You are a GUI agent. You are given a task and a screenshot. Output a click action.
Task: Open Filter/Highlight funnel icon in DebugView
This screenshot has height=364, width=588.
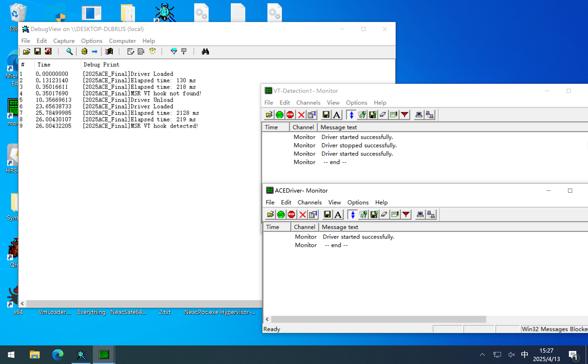coord(174,51)
